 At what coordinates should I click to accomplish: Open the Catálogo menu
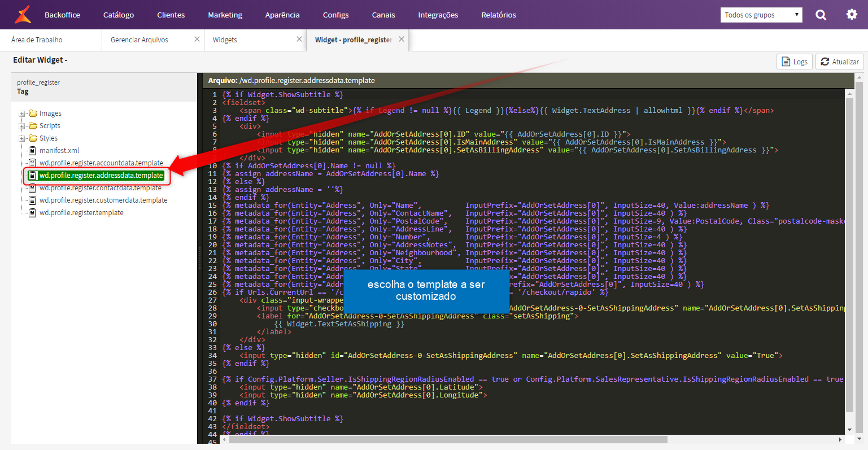[x=119, y=15]
